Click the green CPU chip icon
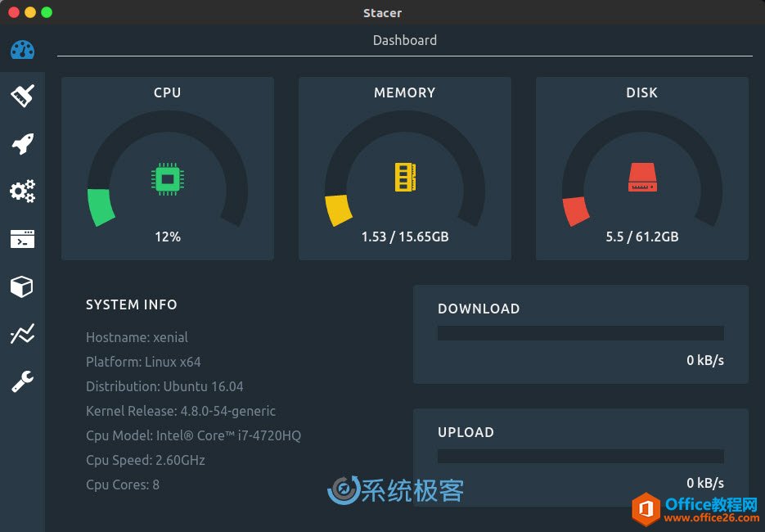Viewport: 765px width, 532px height. 168,179
